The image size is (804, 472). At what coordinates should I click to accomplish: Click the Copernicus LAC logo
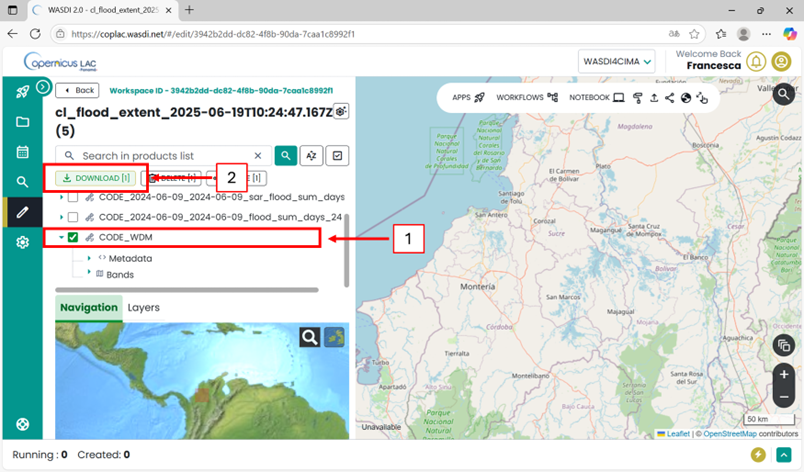(x=60, y=62)
